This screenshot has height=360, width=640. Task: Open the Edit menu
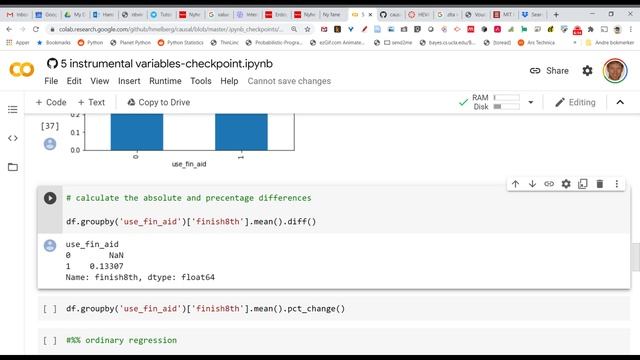(x=74, y=81)
